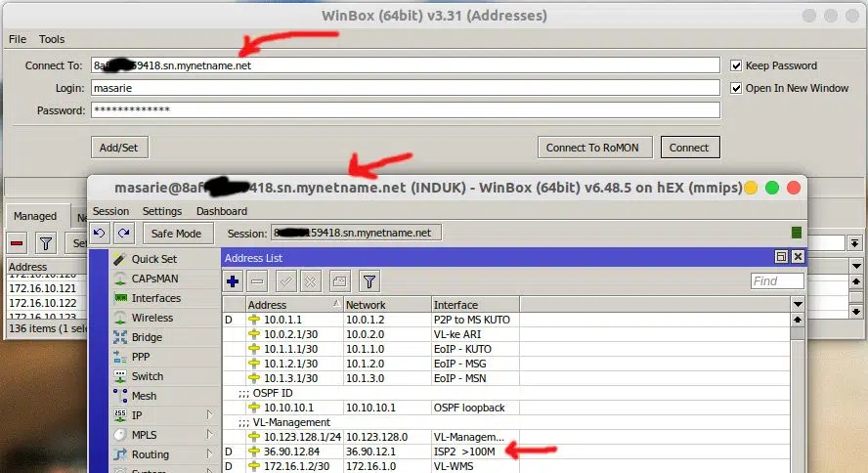Viewport: 868px width, 473px height.
Task: Open CAPsMAN in the sidebar
Action: 154,279
